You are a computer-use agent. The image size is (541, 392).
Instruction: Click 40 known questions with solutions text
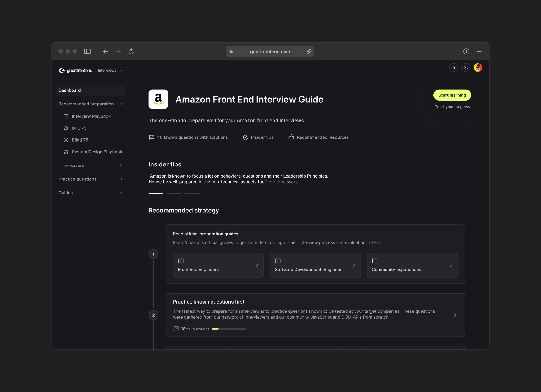point(192,137)
